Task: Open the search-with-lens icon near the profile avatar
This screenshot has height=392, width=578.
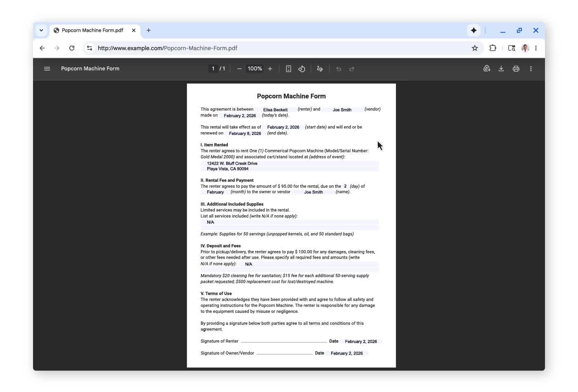Action: click(512, 48)
